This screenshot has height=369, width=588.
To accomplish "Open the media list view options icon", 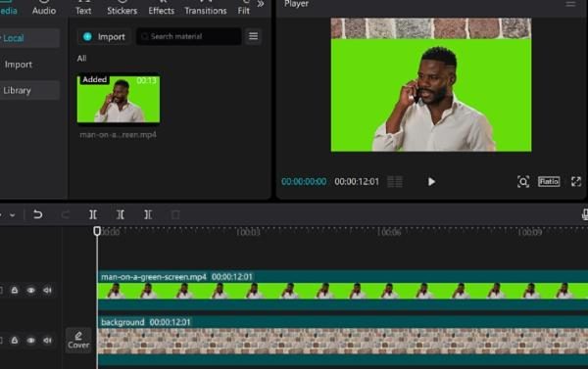I will [x=254, y=36].
